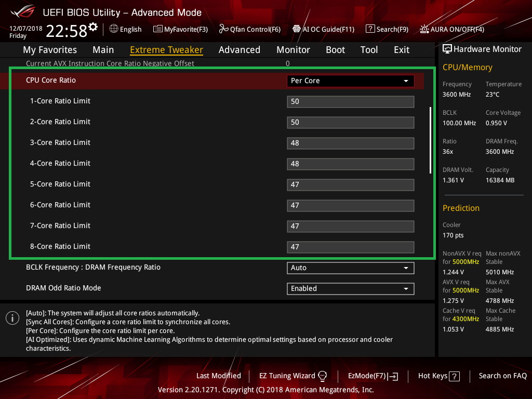Click the AI OC Guide brain icon
Image resolution: width=532 pixels, height=399 pixels.
coord(297,29)
